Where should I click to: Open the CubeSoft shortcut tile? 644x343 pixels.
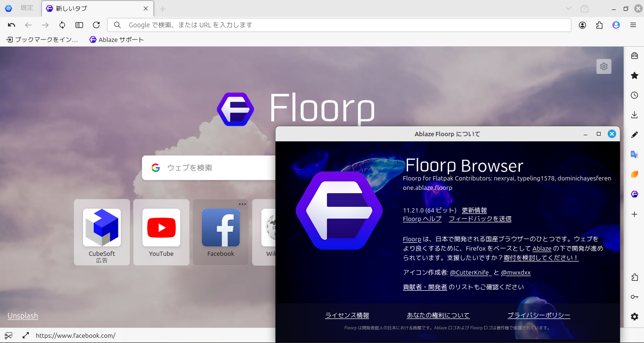tap(102, 232)
